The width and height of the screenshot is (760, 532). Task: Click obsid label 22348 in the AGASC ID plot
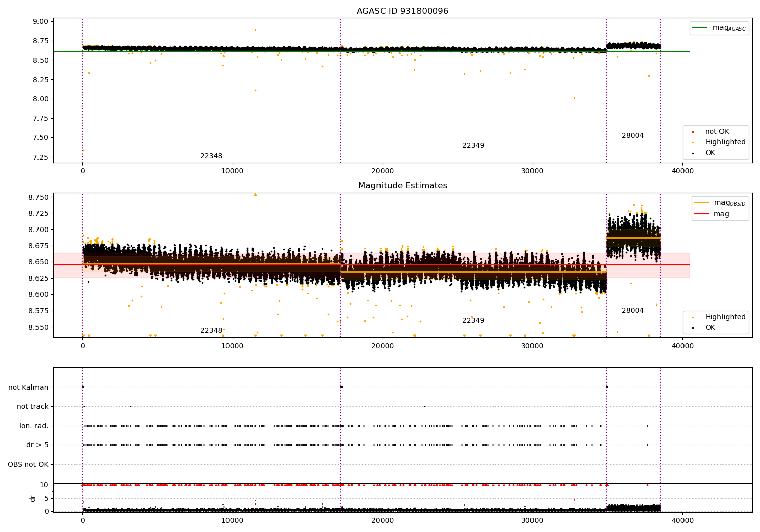[211, 156]
